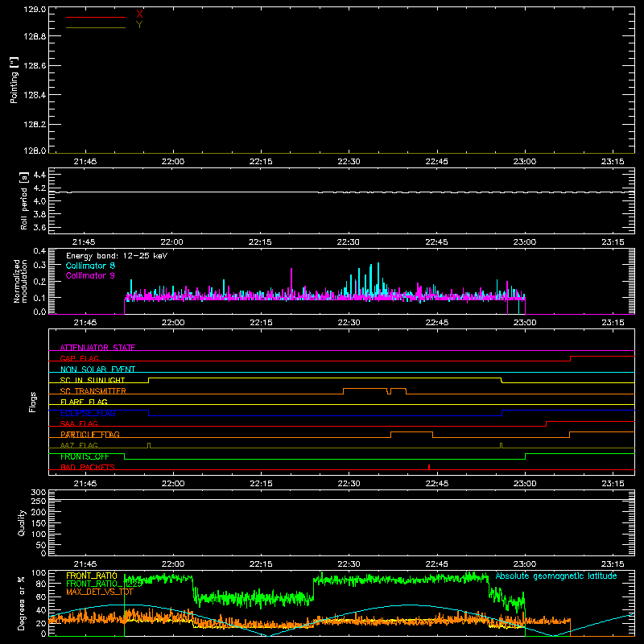The image size is (644, 644).
Task: Click the blue "ECLIPSE_FLAG" label
Action: [88, 413]
